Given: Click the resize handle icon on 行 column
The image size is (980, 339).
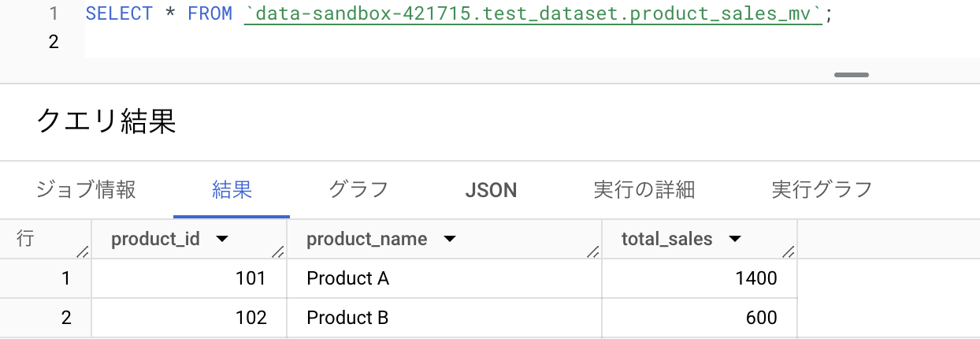Looking at the screenshot, I should (83, 251).
